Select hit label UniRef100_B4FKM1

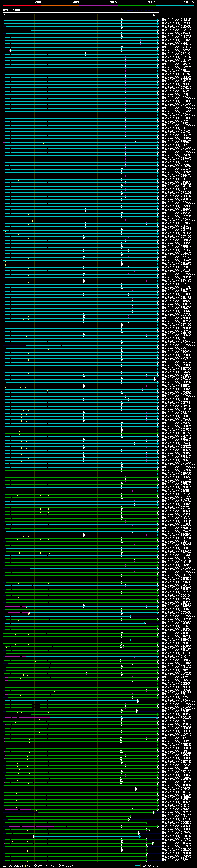point(177,511)
